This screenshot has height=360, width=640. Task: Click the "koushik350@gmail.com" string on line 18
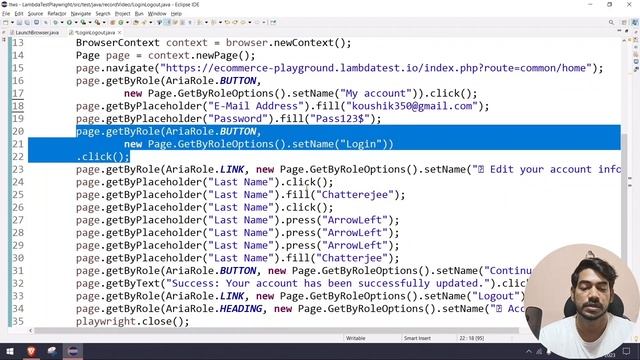click(412, 106)
